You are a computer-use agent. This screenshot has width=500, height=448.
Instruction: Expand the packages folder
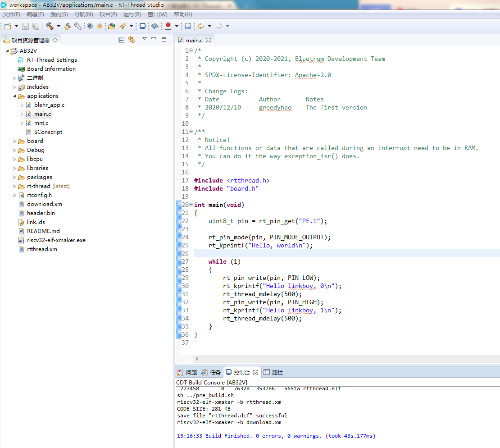click(14, 177)
